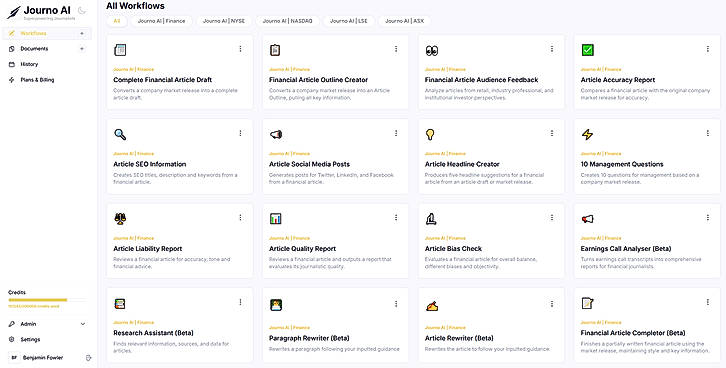Screen dimensions: 726x368
Task: Filter by Journo AI | LSE tab
Action: (349, 21)
